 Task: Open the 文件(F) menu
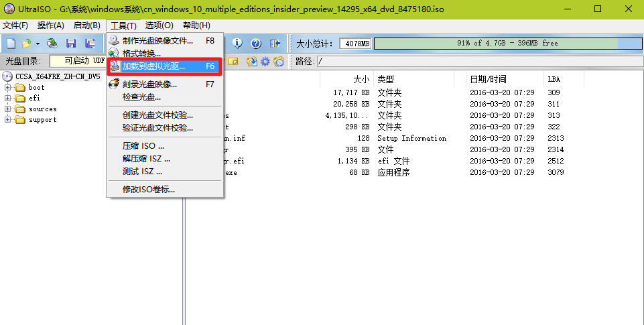click(15, 25)
